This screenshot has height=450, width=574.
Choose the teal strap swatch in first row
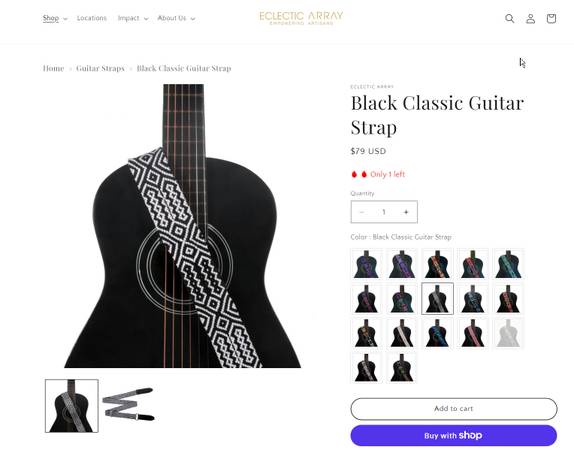coord(508,264)
